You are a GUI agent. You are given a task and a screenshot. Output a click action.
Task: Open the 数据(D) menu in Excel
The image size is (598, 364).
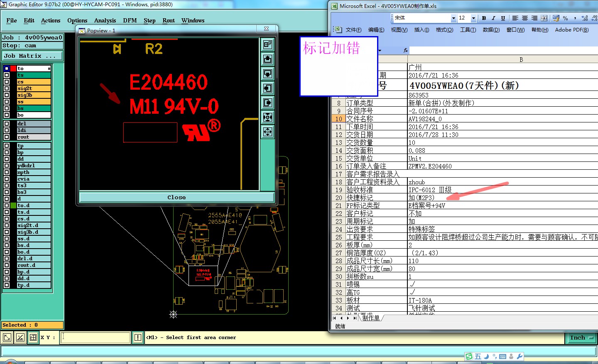(491, 30)
